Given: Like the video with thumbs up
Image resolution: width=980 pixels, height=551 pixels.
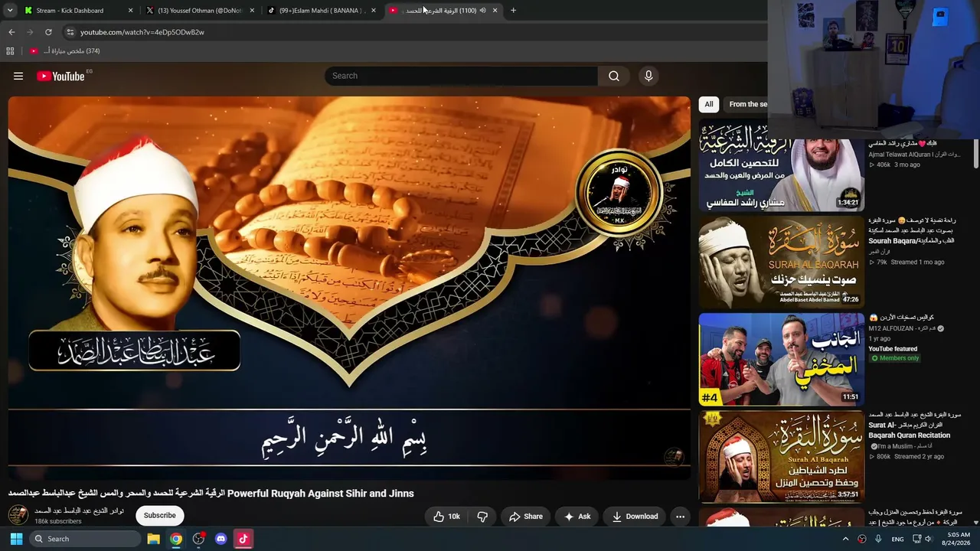Looking at the screenshot, I should tap(447, 517).
